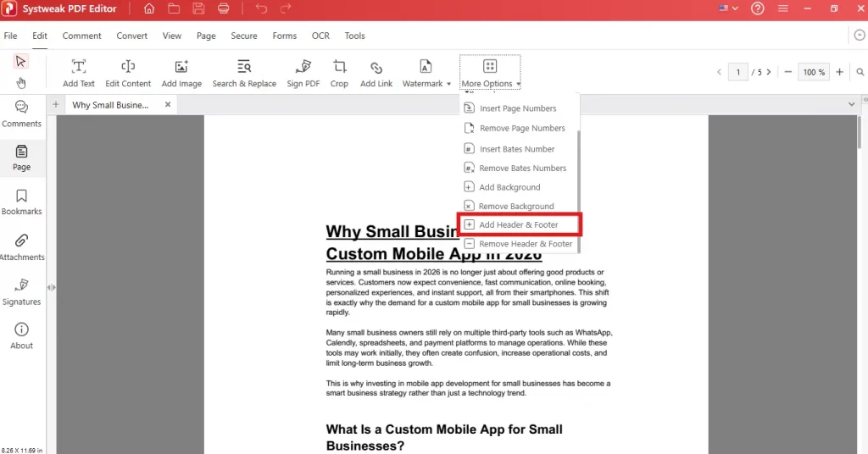Image resolution: width=868 pixels, height=454 pixels.
Task: Click the Home icon in title bar
Action: point(149,8)
